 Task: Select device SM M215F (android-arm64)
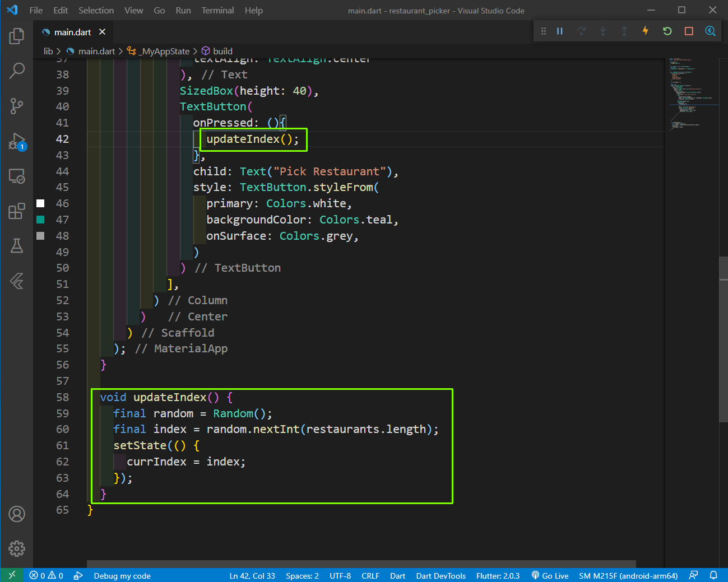coord(628,575)
